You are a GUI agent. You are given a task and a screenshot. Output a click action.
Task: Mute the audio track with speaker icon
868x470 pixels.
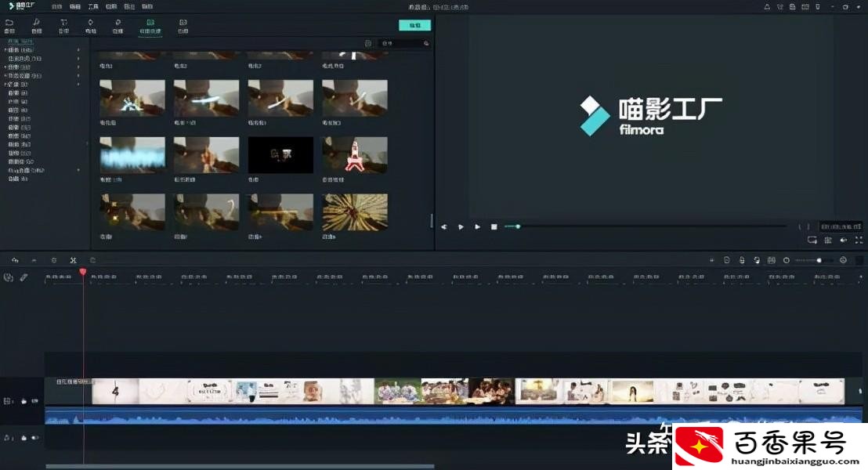click(35, 438)
